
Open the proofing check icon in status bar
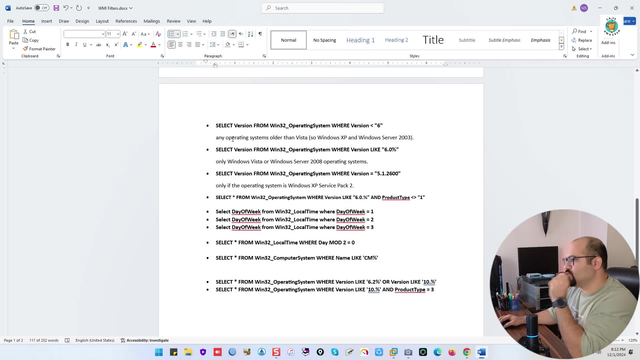pyautogui.click(x=67, y=340)
